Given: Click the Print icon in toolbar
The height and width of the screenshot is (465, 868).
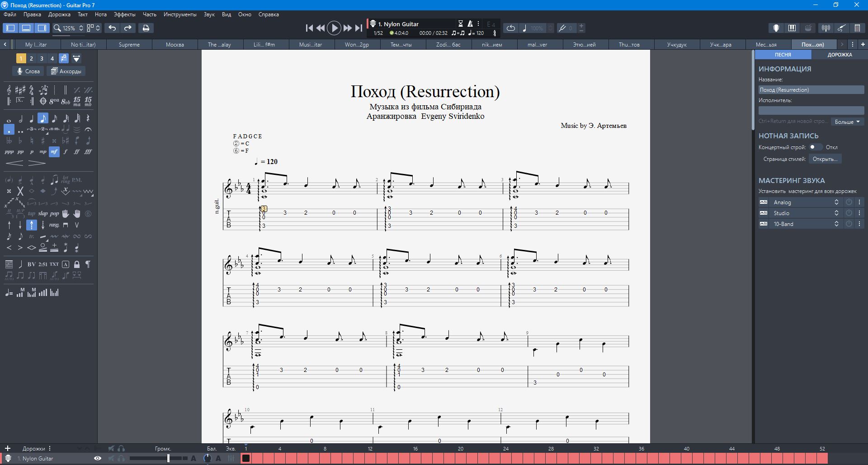Looking at the screenshot, I should click(146, 28).
